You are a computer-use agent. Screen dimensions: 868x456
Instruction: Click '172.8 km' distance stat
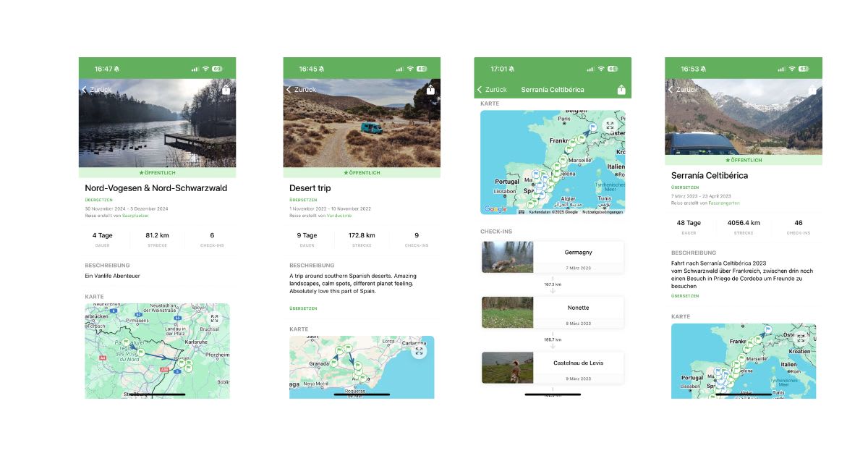(x=362, y=235)
